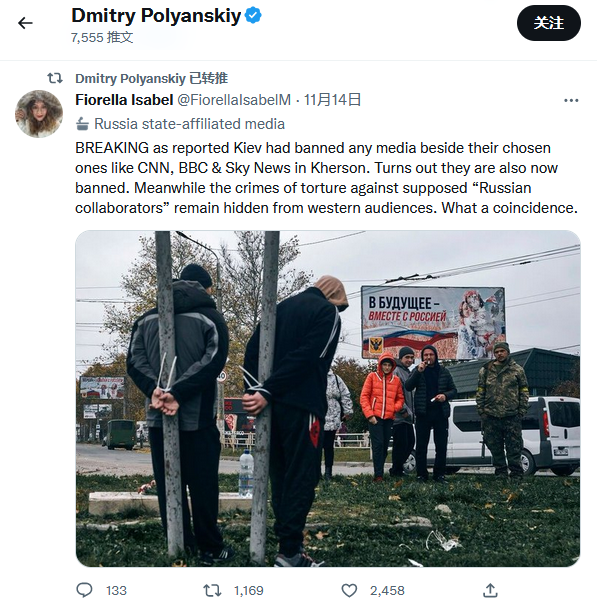597x612 pixels.
Task: Open the attached photo in the tweet
Action: coord(328,399)
